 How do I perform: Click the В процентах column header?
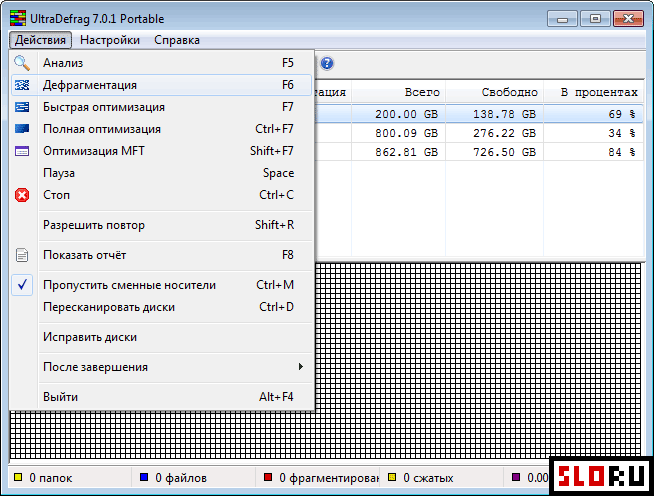click(594, 92)
